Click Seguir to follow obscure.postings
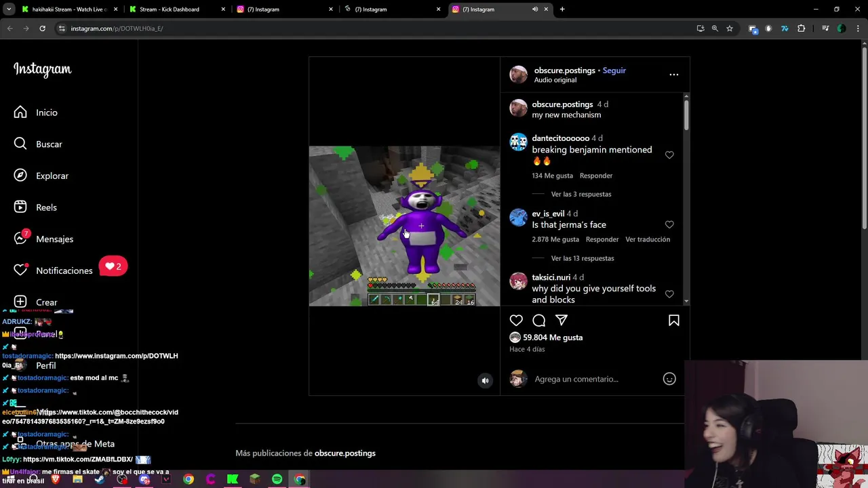This screenshot has width=868, height=488. coord(614,70)
